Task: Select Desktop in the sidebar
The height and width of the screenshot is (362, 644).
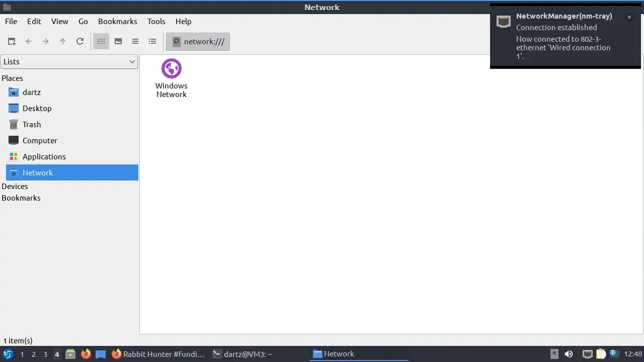Action: pyautogui.click(x=72, y=108)
